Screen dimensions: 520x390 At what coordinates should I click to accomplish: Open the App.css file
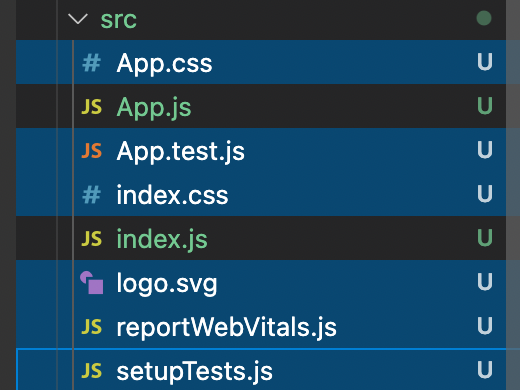[x=164, y=63]
